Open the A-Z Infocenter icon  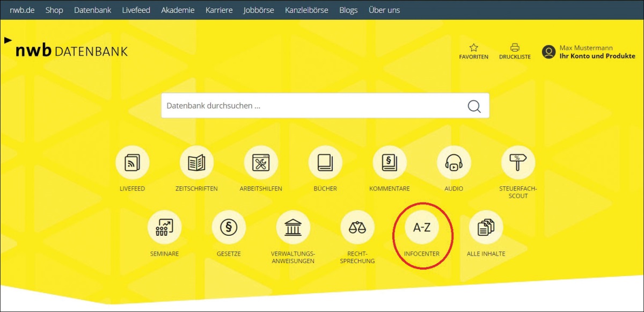click(x=422, y=227)
